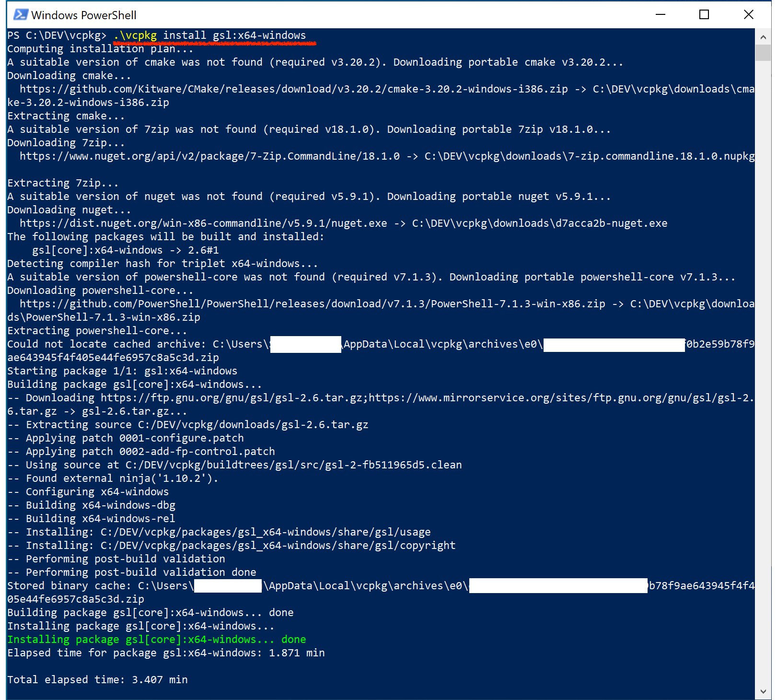Click 'Applying patch 0002-add-fp-control.patch' line

(141, 452)
